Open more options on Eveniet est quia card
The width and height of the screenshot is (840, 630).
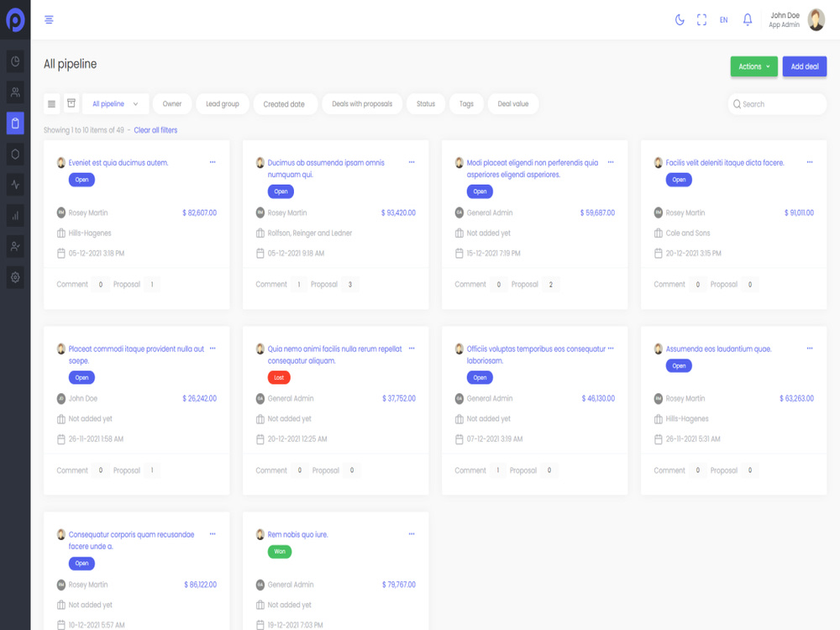[x=213, y=162]
